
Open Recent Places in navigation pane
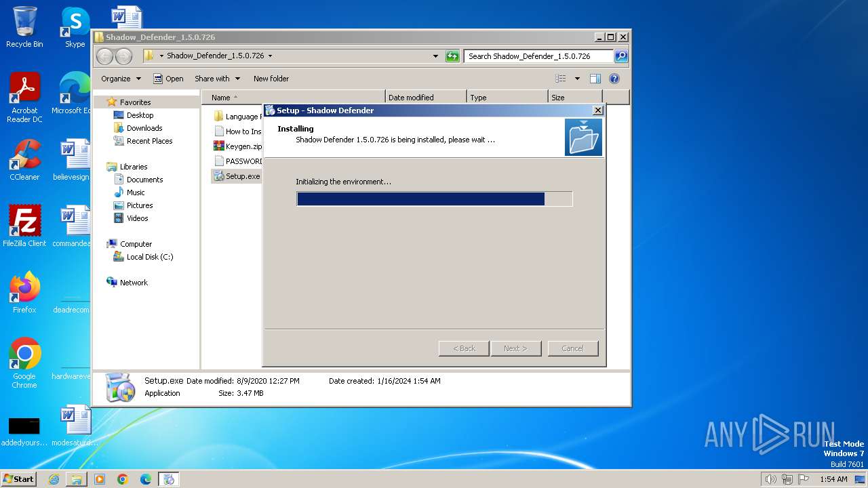pos(149,141)
